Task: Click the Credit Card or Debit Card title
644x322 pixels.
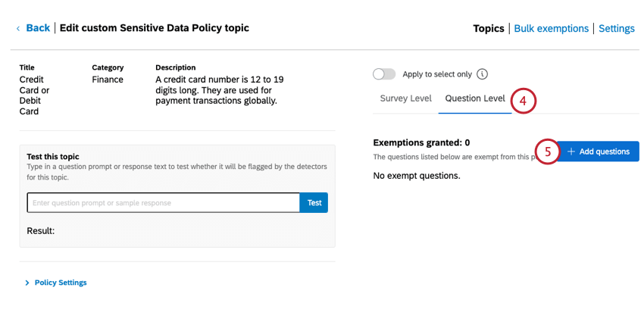Action: (x=33, y=95)
